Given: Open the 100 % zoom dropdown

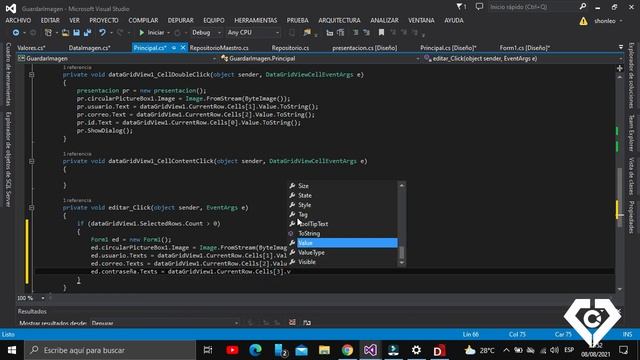Looking at the screenshot, I should (x=42, y=298).
